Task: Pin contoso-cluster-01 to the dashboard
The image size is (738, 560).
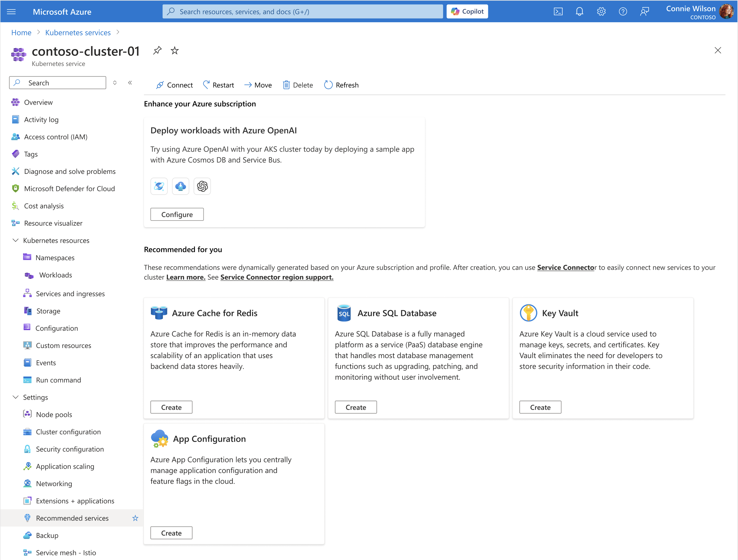Action: click(x=157, y=50)
